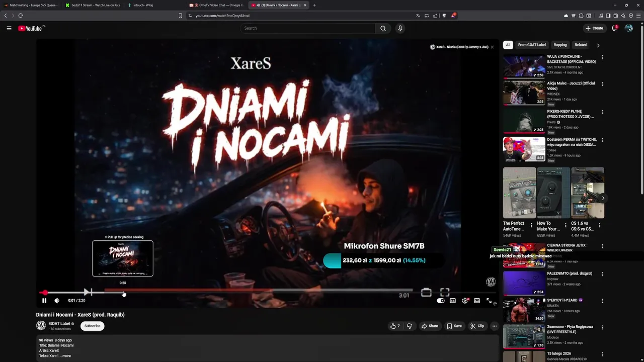Open options for PALEZNIMTO video
Viewport: 644px width, 362px height.
[602, 275]
